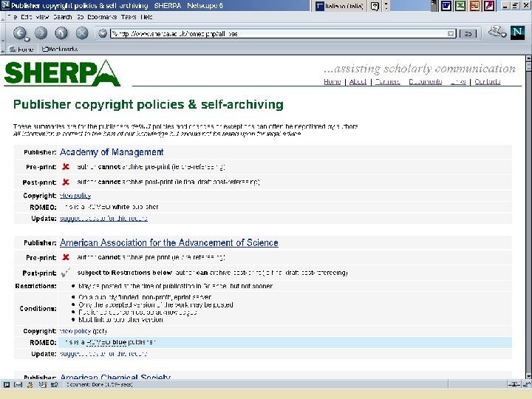The image size is (532, 399).
Task: Reload the page with the Reload button
Action: [x=61, y=33]
